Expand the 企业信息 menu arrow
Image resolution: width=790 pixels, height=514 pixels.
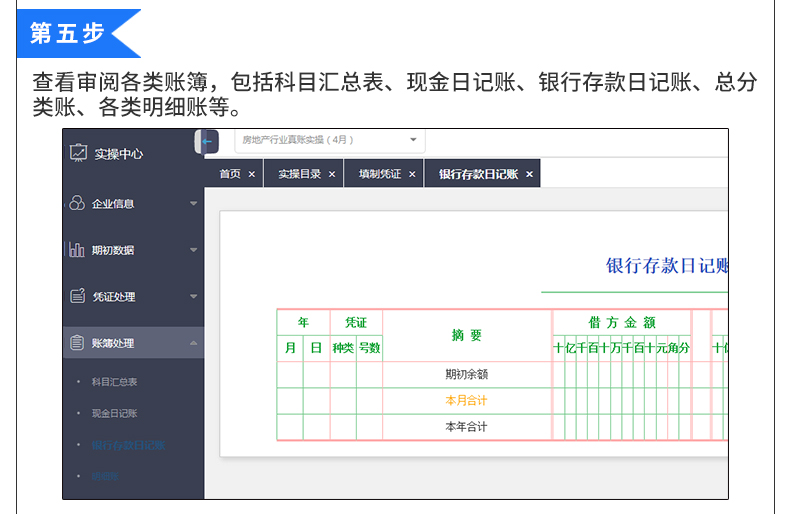(x=193, y=204)
